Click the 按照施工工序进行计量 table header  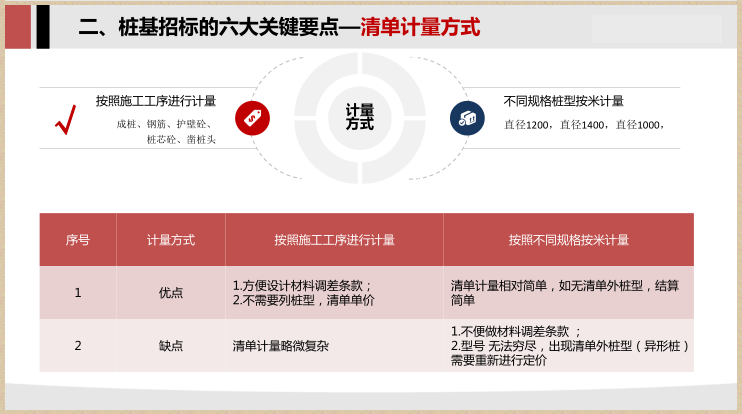click(334, 240)
